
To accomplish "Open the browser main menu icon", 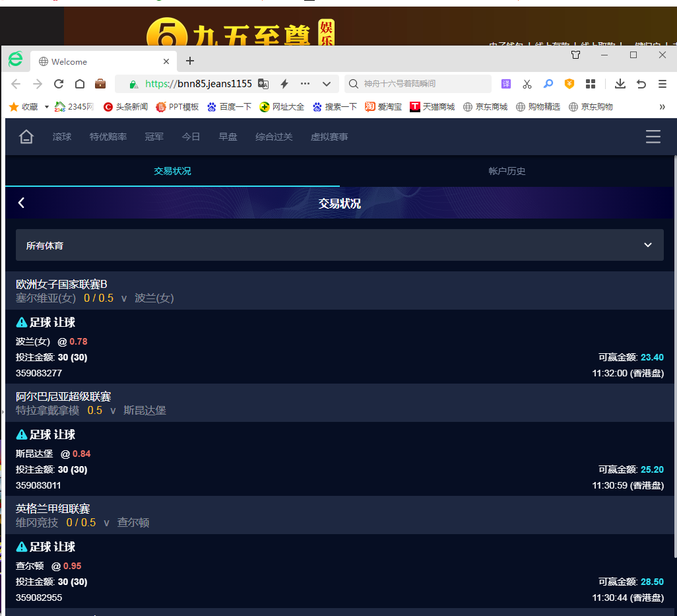I will pyautogui.click(x=662, y=84).
